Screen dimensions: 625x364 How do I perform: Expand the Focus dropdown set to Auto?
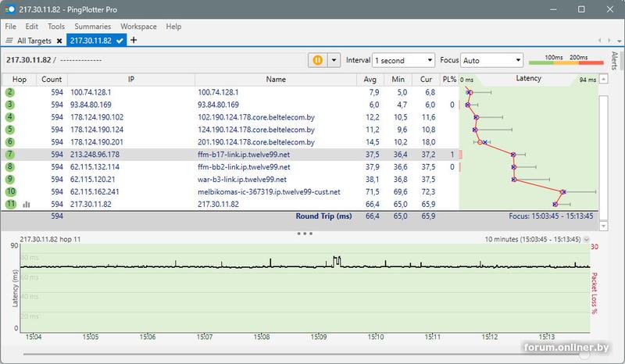click(x=491, y=60)
